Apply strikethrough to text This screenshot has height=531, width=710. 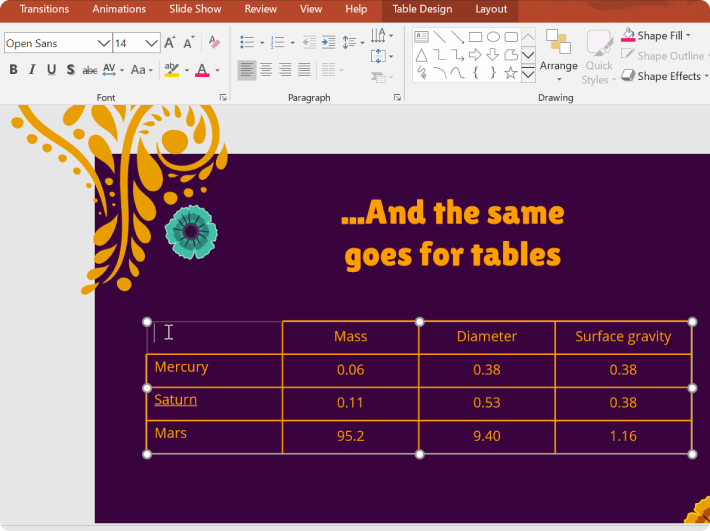tap(90, 70)
